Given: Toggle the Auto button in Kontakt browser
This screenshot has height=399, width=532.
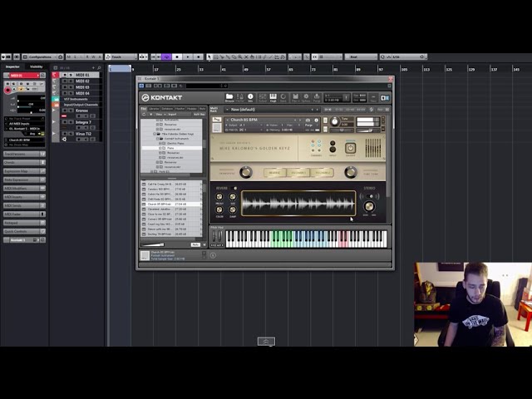Looking at the screenshot, I should point(195,244).
